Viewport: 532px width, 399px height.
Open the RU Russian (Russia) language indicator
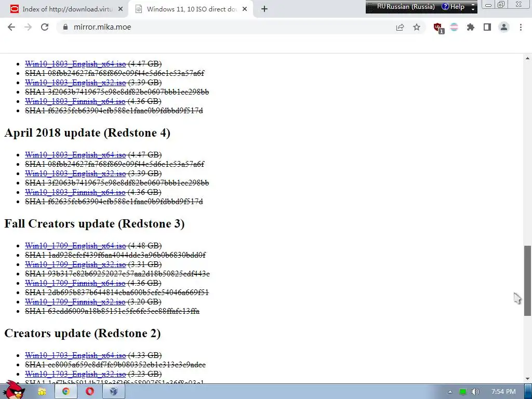405,6
